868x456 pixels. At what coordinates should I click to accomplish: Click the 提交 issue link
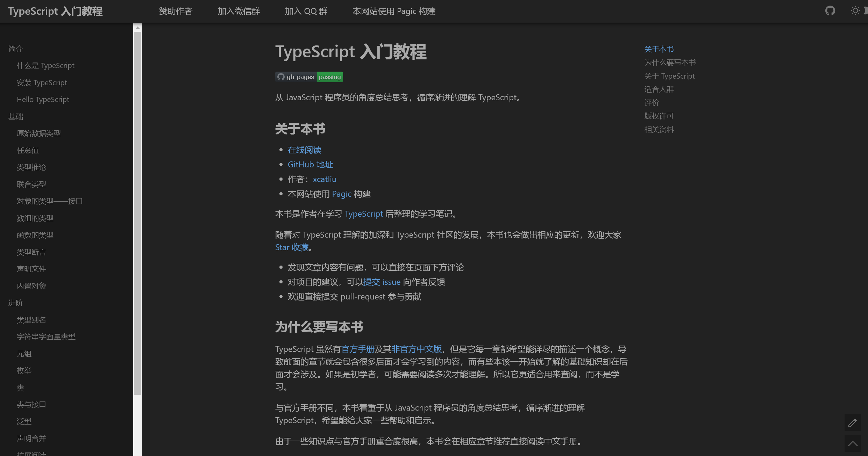(x=382, y=282)
